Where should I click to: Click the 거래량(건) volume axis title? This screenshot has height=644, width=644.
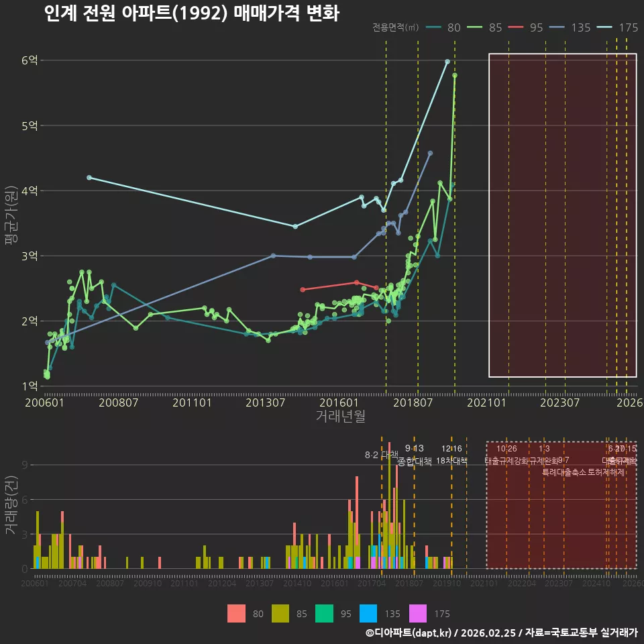(x=11, y=505)
